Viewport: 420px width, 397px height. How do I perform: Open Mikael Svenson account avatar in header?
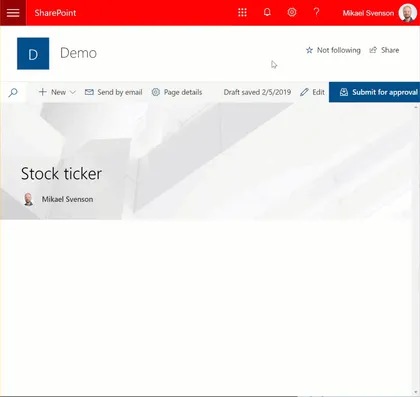pos(408,13)
